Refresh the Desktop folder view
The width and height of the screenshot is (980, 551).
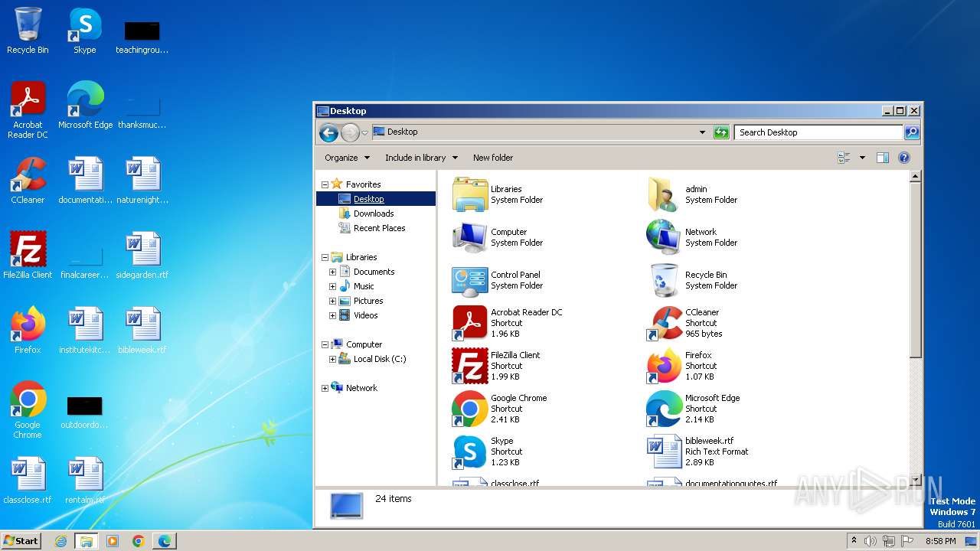pyautogui.click(x=721, y=132)
